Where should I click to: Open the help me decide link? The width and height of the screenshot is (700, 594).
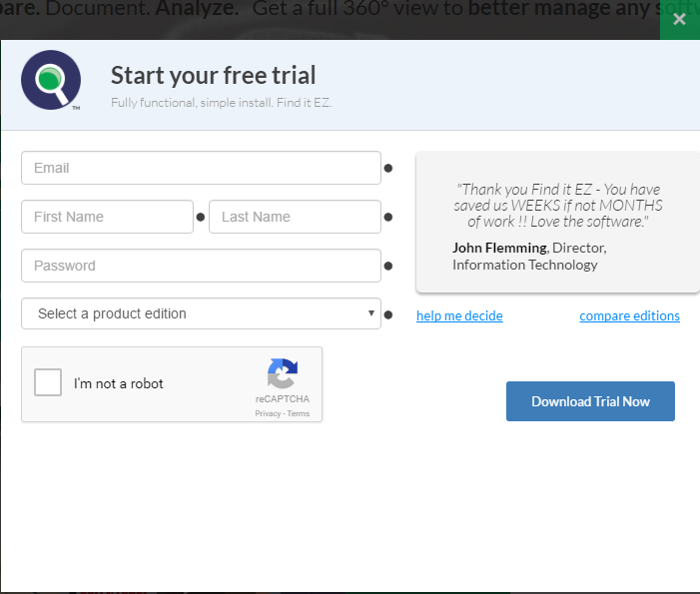point(459,315)
